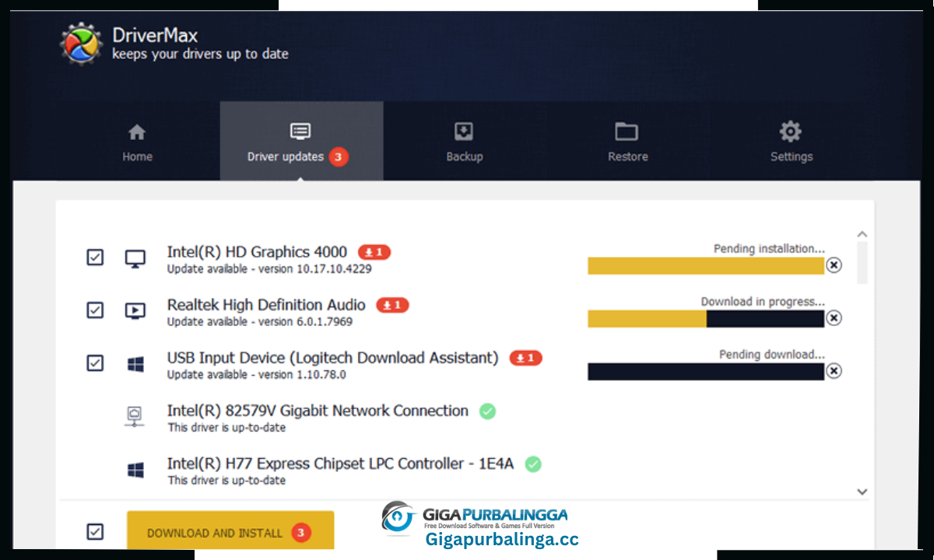
Task: Select Intel(R) H77 Express Chipset LPC Controller name
Action: coord(340,464)
